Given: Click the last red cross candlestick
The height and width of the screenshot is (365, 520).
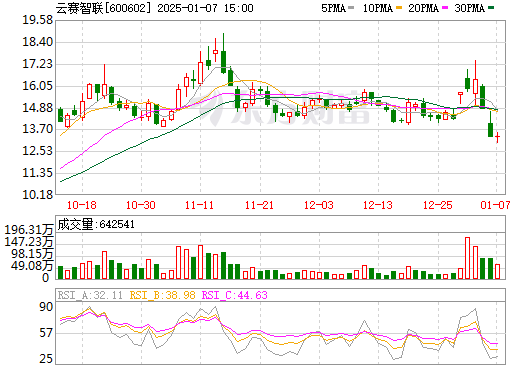Looking at the screenshot, I should [x=498, y=137].
